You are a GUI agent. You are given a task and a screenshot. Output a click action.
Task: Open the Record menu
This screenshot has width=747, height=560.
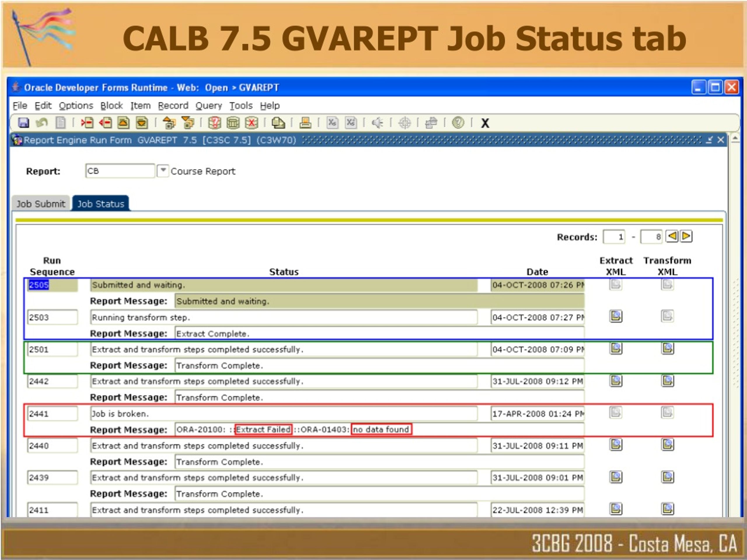(173, 106)
